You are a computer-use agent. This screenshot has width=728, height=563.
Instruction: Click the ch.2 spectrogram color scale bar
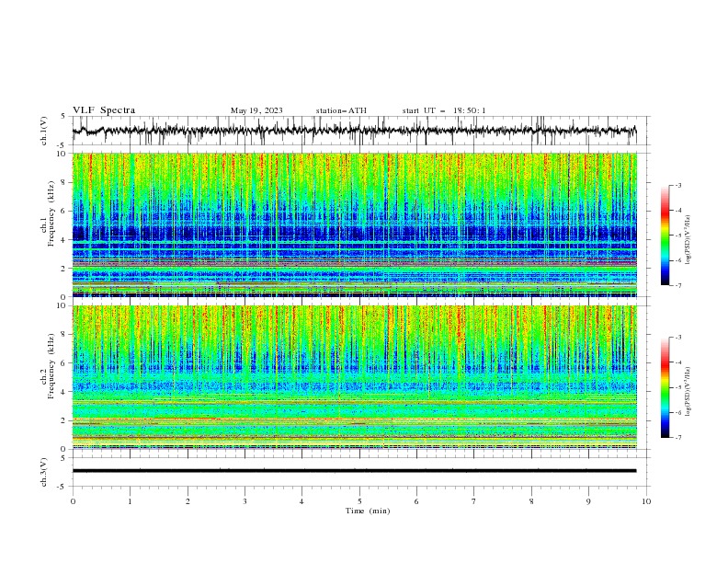(x=665, y=387)
